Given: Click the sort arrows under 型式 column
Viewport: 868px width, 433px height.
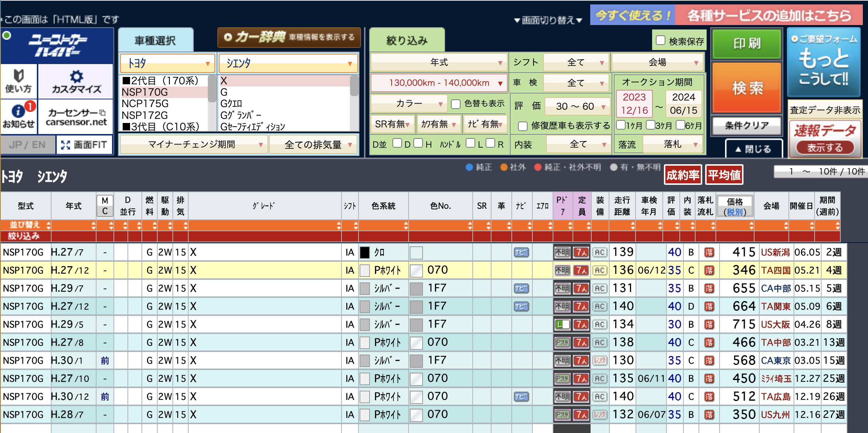Looking at the screenshot, I should [48, 225].
